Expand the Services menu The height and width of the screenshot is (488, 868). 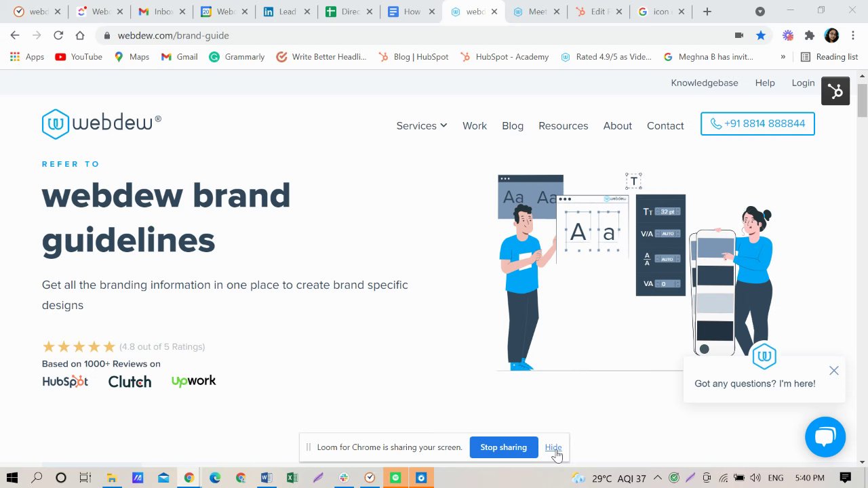click(x=422, y=125)
